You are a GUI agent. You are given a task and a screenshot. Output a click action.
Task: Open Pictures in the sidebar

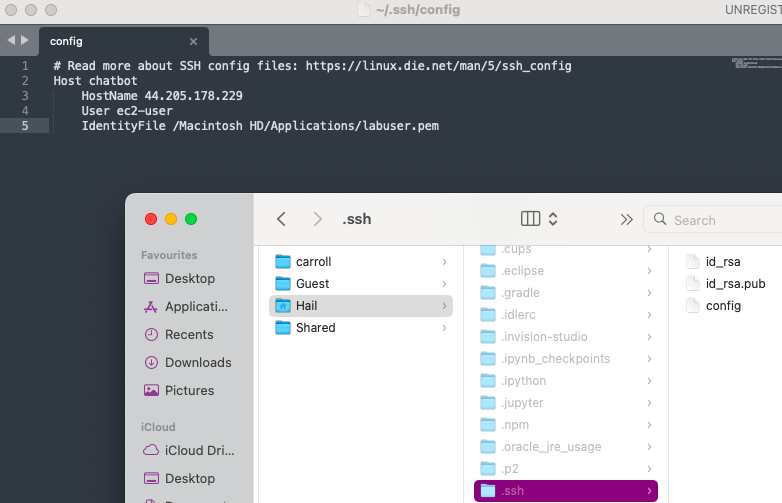[189, 391]
